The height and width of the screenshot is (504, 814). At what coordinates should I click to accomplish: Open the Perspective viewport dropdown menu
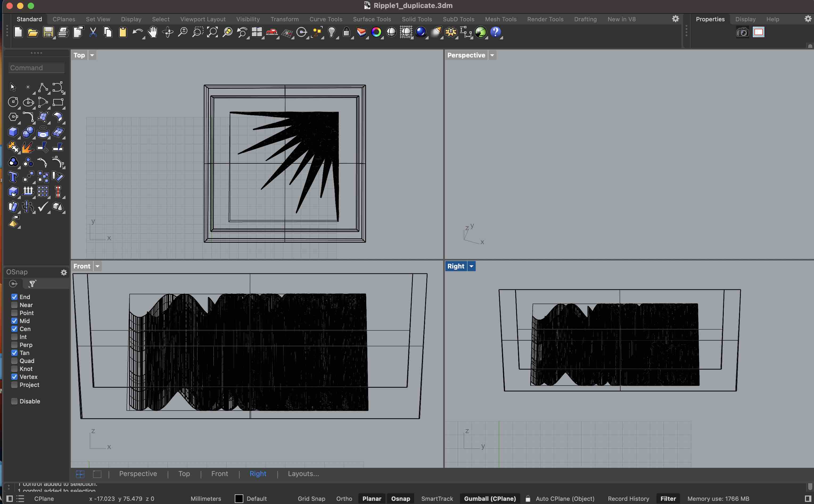click(x=492, y=55)
